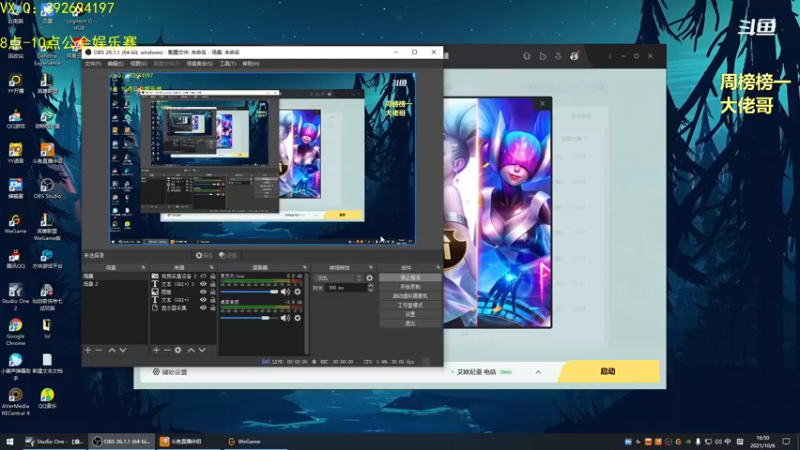The height and width of the screenshot is (450, 800).
Task: Toggle lock on 视频采集设备 2 source
Action: click(x=213, y=276)
